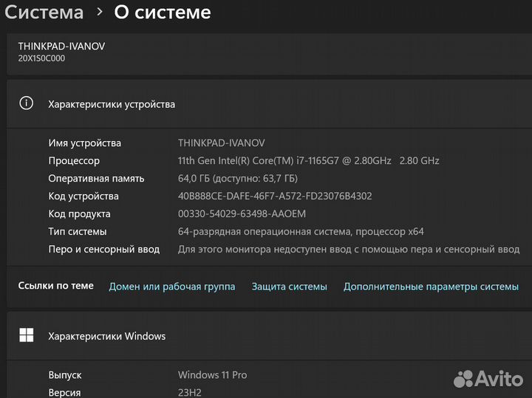532x398 pixels.
Task: Open Дополнительные параметры системы link
Action: pos(431,287)
